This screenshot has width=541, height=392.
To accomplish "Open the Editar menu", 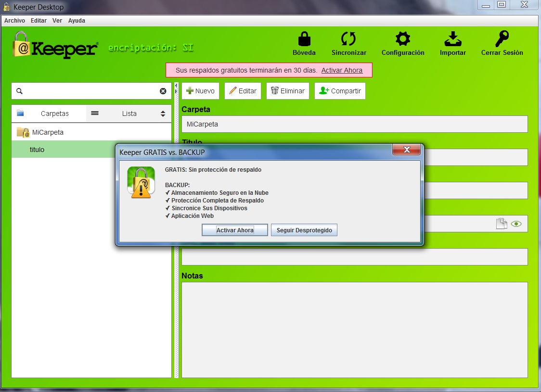I will click(39, 20).
